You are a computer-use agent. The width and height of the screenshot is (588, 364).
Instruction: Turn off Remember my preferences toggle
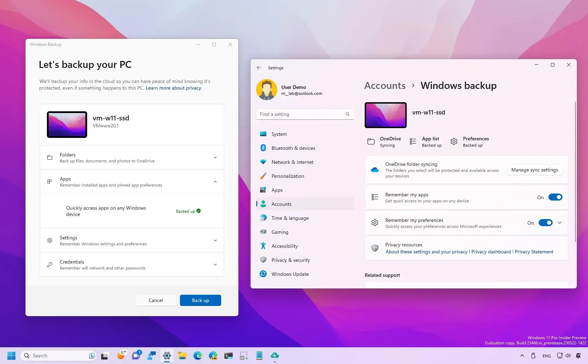pyautogui.click(x=545, y=223)
